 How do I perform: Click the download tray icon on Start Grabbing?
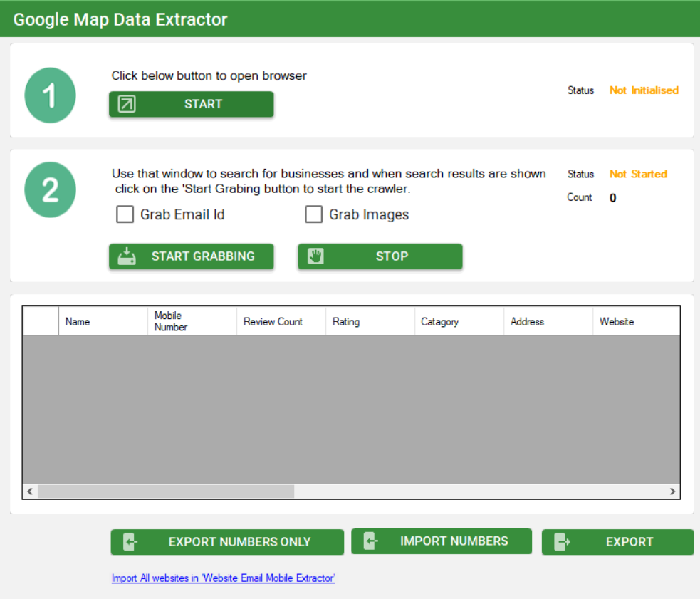coord(127,256)
